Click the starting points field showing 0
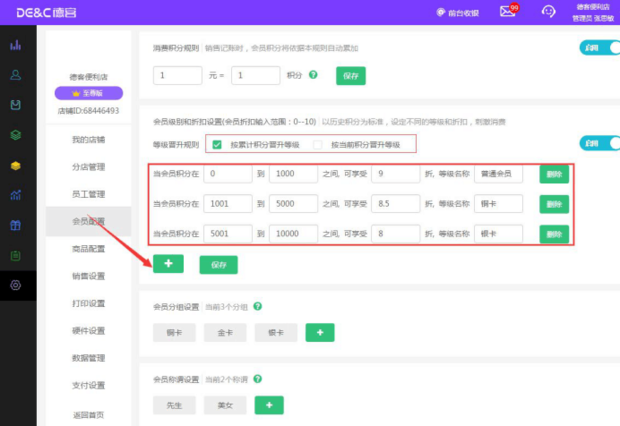The width and height of the screenshot is (620, 426). [228, 174]
